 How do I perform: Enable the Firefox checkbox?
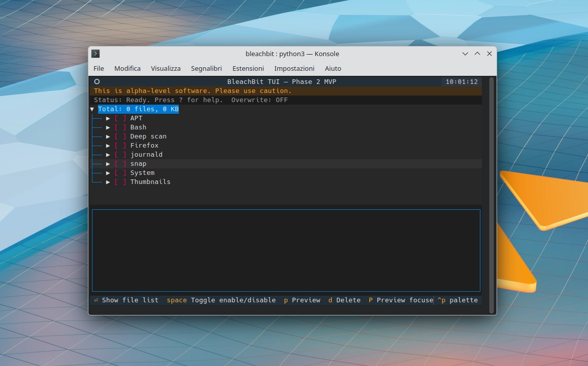120,145
